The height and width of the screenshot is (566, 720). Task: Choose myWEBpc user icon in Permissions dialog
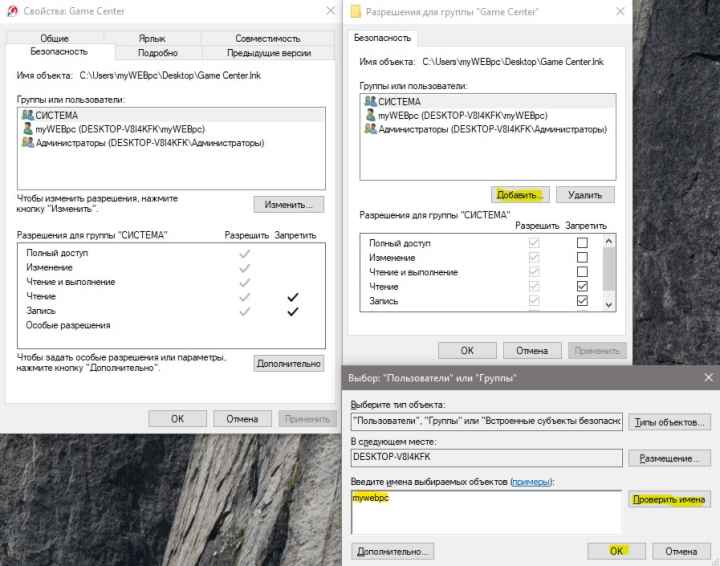[x=370, y=116]
